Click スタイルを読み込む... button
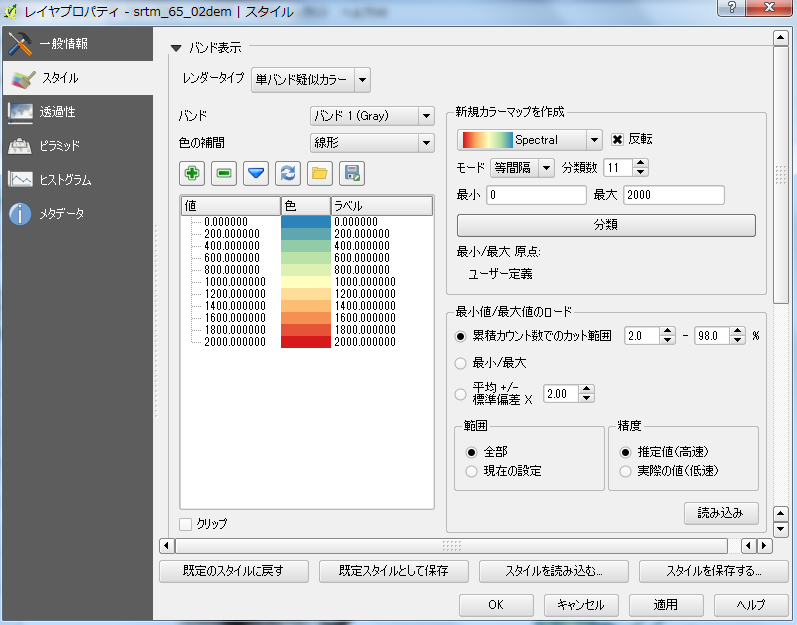The image size is (797, 625). [x=554, y=571]
